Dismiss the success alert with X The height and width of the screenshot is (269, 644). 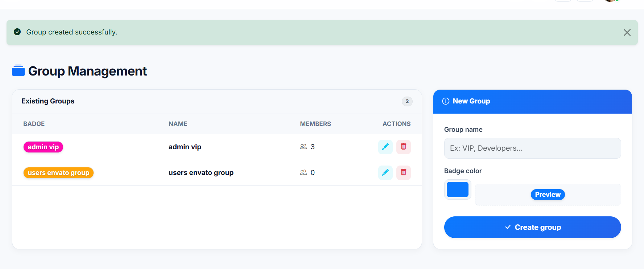coord(627,32)
